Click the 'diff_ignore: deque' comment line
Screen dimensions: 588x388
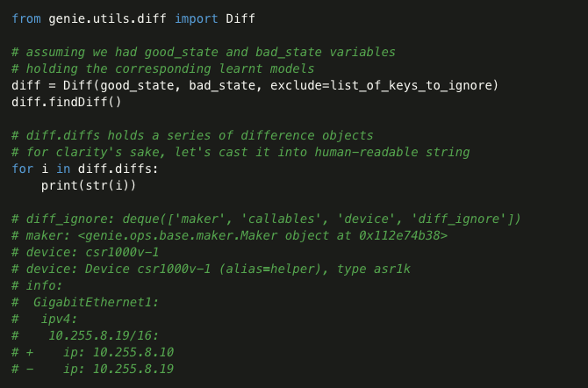[266, 219]
